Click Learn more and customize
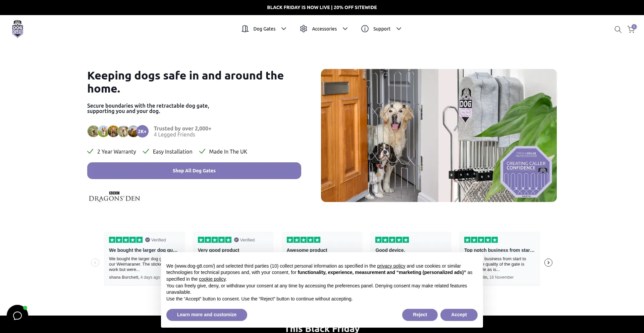The image size is (644, 333). tap(207, 315)
